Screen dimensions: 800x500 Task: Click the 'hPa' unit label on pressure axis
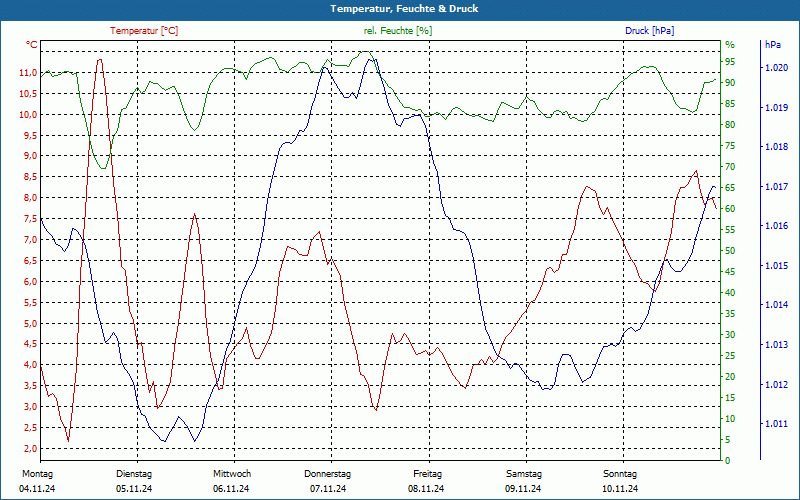(772, 45)
